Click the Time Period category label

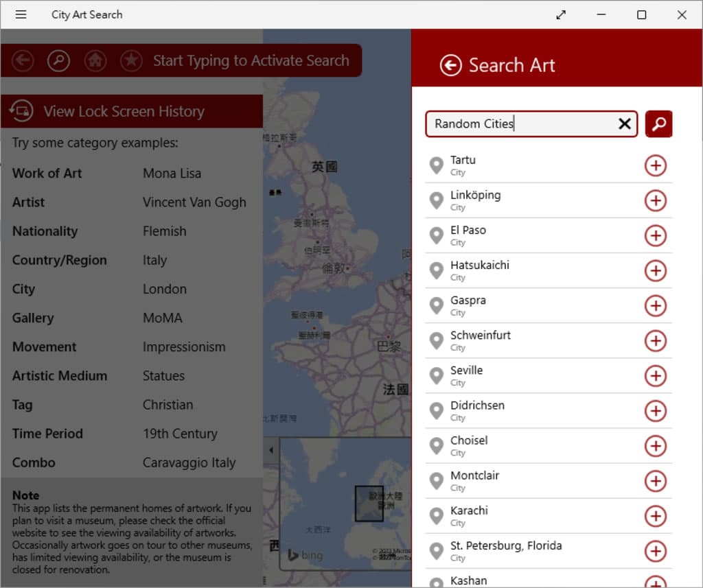click(x=47, y=434)
